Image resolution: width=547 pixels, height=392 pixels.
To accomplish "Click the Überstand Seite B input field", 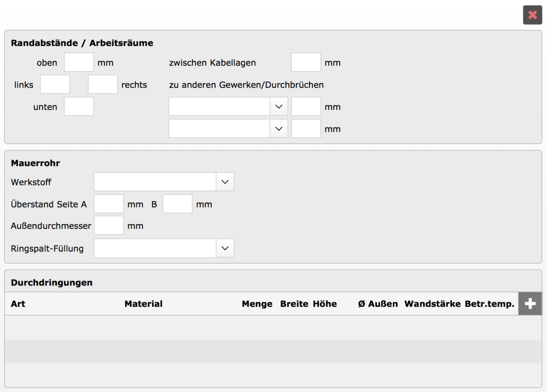I will pyautogui.click(x=177, y=204).
